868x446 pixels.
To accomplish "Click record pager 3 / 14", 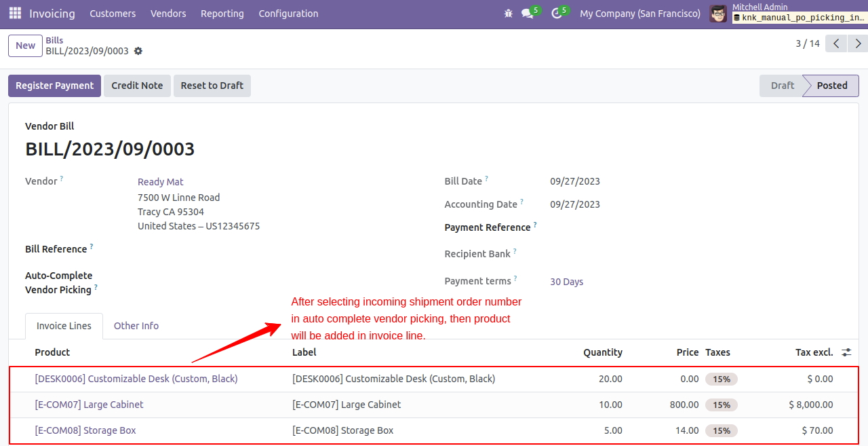I will tap(808, 43).
